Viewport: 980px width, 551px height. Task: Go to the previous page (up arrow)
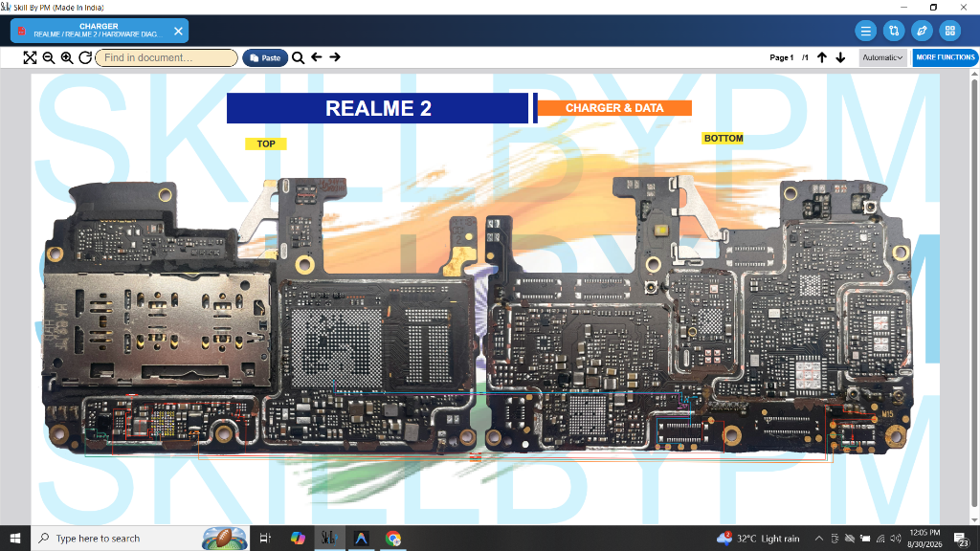coord(822,57)
